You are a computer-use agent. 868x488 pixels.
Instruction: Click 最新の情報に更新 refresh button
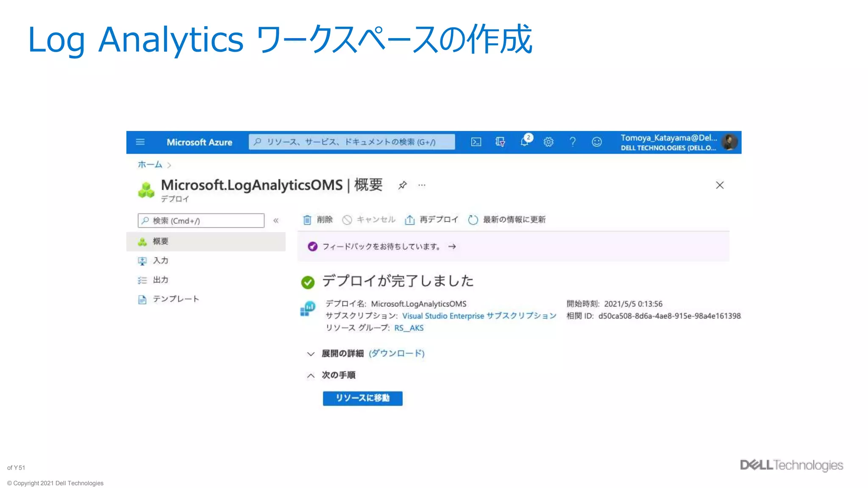click(507, 219)
